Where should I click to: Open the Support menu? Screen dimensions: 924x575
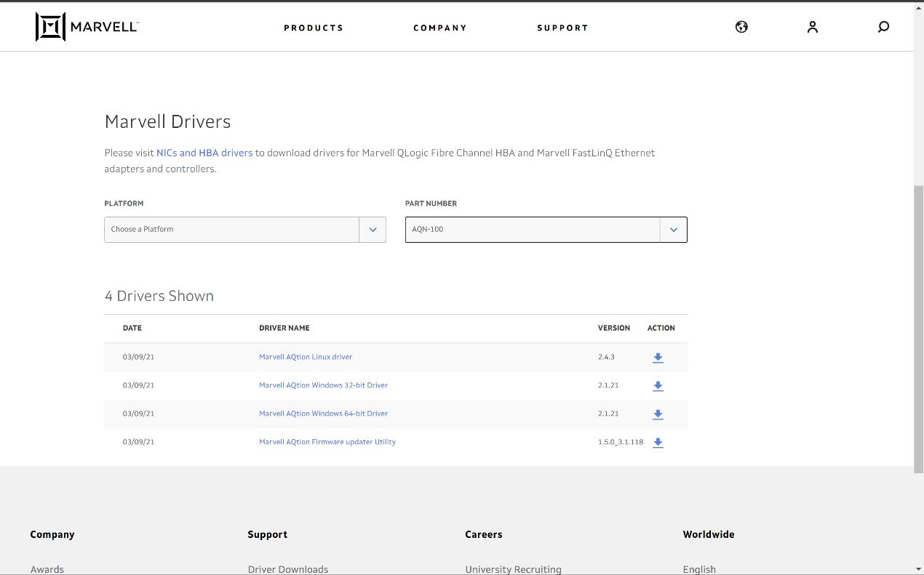point(562,28)
